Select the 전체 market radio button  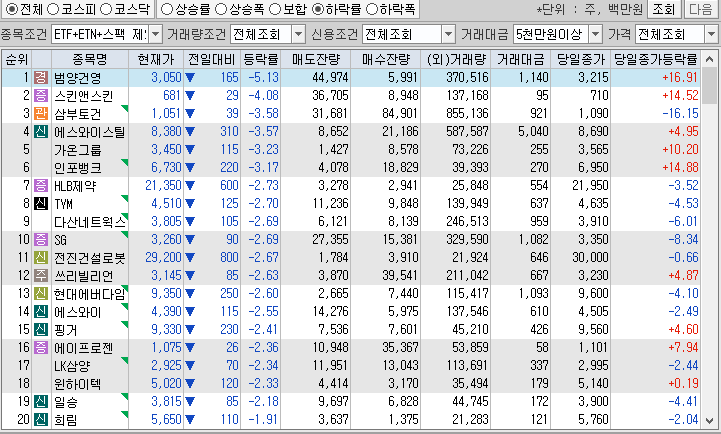coord(12,9)
